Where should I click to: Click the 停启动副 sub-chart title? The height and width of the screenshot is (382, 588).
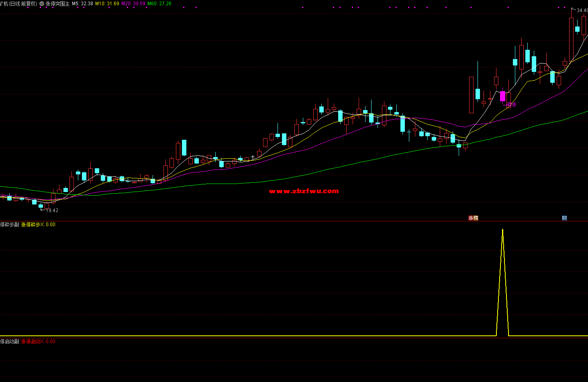[x=10, y=341]
